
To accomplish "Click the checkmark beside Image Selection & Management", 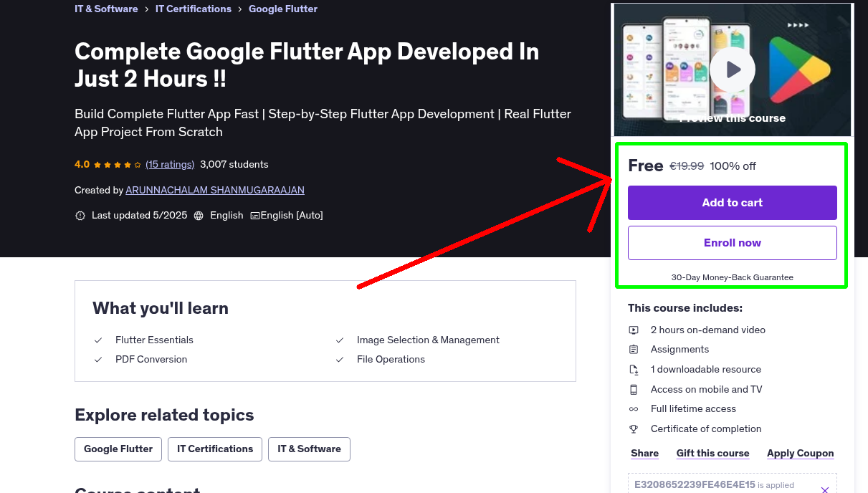I will [340, 340].
